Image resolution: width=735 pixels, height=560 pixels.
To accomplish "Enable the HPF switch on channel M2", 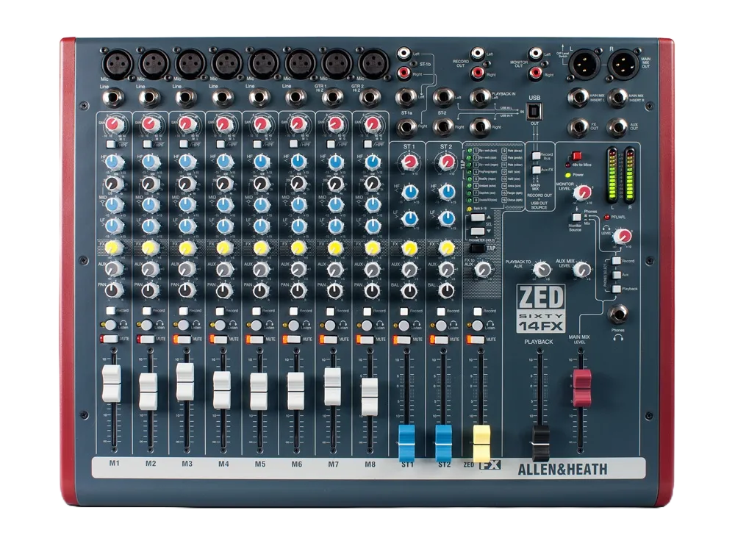I will click(x=147, y=144).
